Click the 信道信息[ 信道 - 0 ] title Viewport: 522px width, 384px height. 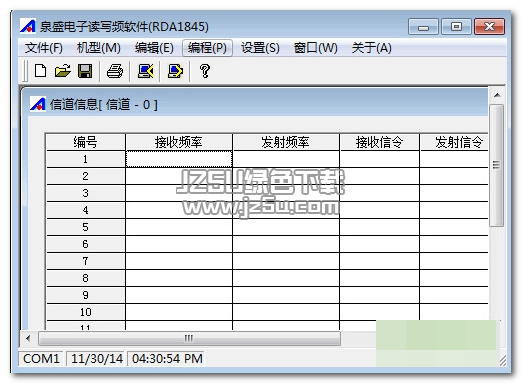tap(103, 105)
